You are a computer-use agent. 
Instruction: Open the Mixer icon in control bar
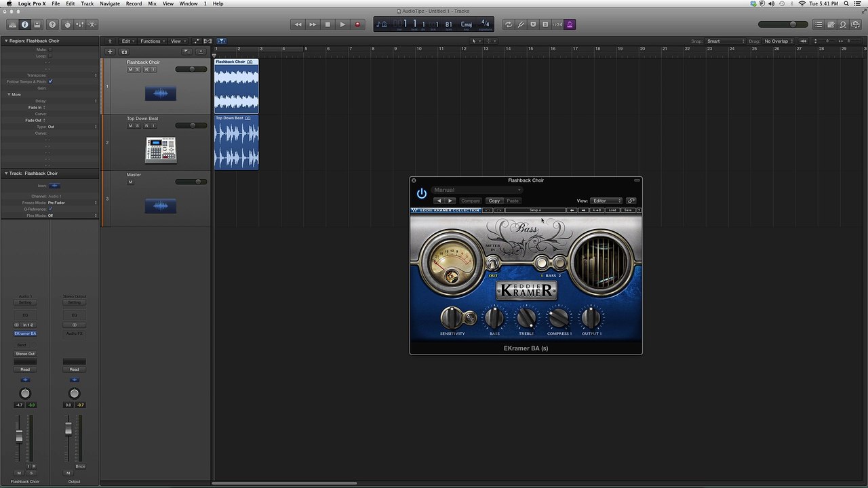pyautogui.click(x=80, y=24)
